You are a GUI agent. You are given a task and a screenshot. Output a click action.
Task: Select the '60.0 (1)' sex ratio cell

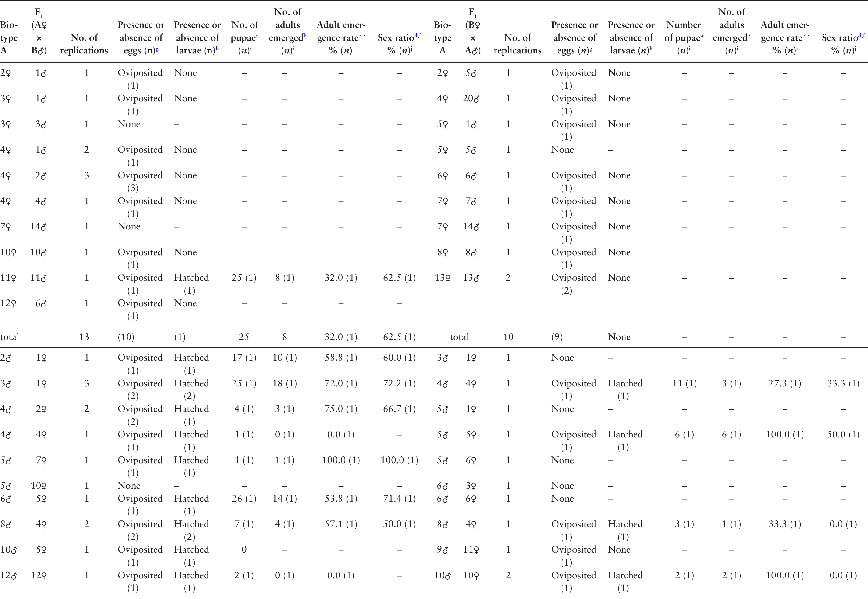[x=399, y=358]
